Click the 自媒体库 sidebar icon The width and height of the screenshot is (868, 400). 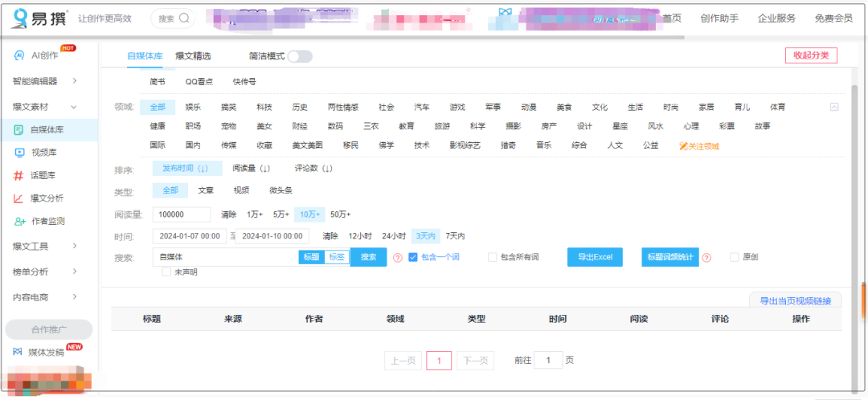click(x=19, y=130)
